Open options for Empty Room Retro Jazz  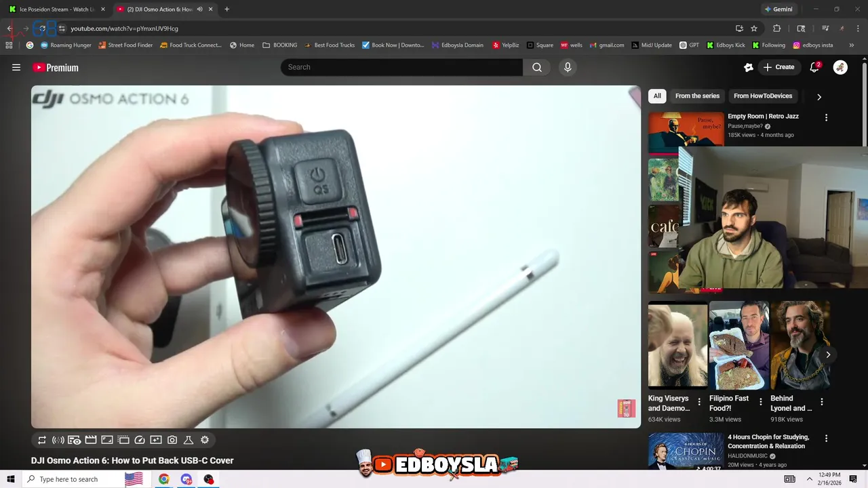tap(826, 117)
